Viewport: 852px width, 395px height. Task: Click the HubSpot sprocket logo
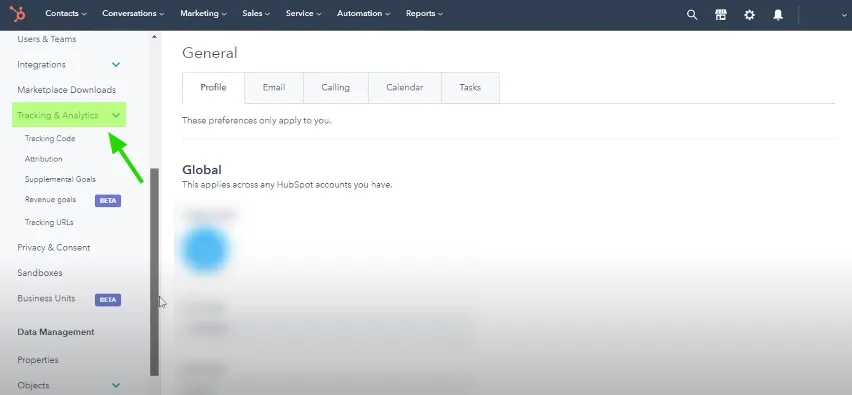(x=17, y=14)
